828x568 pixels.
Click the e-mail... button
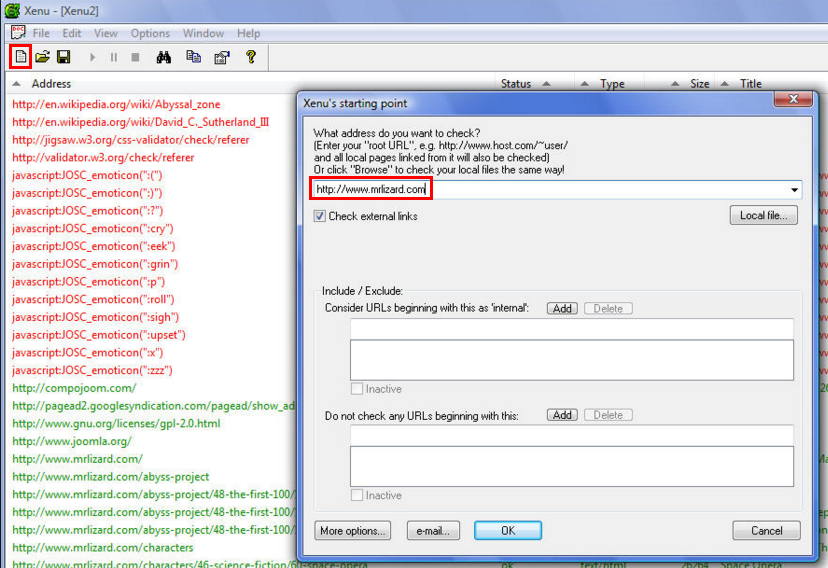tap(433, 531)
